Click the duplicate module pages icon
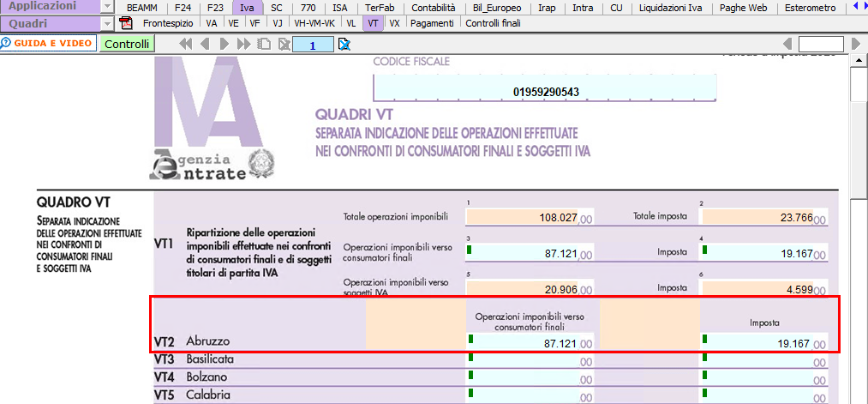Image resolution: width=868 pixels, height=404 pixels. pos(265,45)
